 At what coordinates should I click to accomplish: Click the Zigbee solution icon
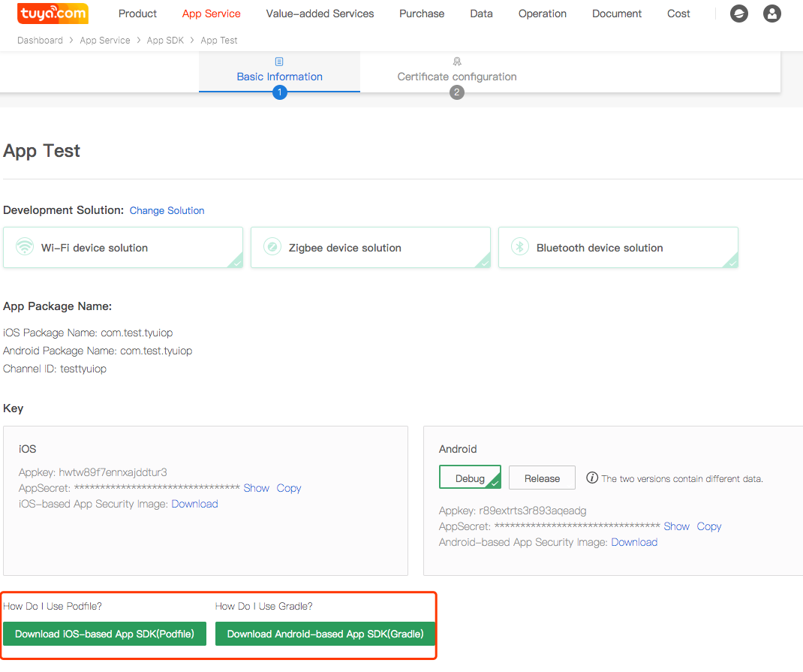(272, 246)
